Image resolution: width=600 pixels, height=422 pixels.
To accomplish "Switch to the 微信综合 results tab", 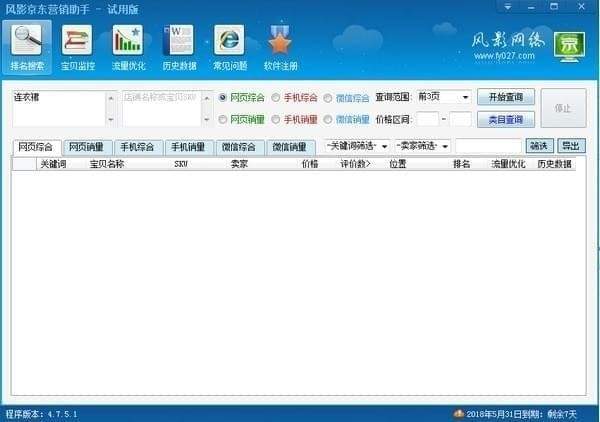I will [x=240, y=147].
